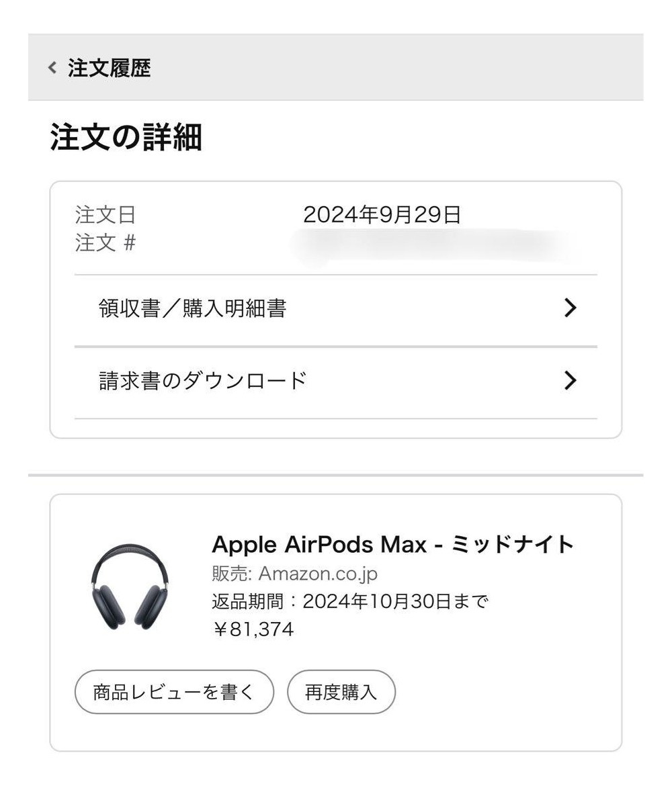The width and height of the screenshot is (672, 792).
Task: Click the seller text 販売: Amazon.co.jp
Action: tap(294, 573)
